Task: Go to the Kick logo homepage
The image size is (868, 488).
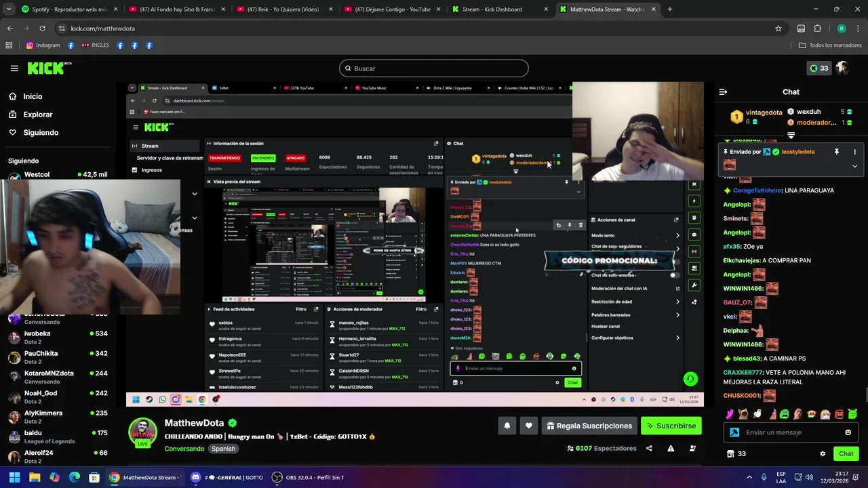Action: pyautogui.click(x=49, y=68)
